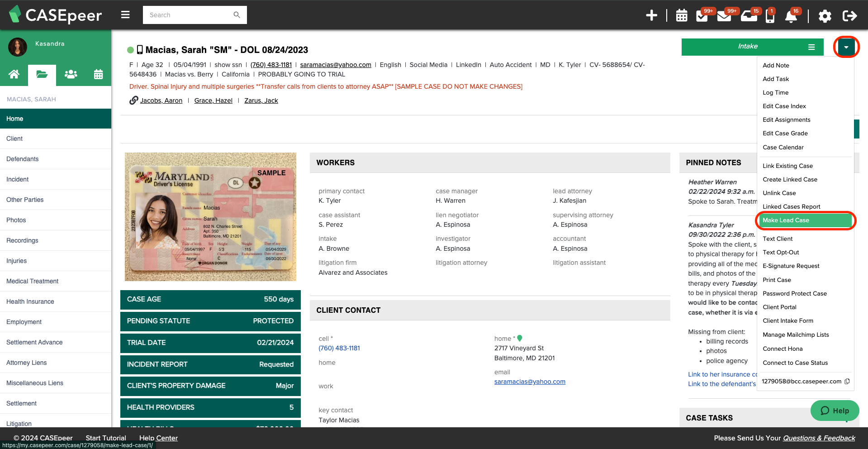Viewport: 868px width, 449px height.
Task: Choose Edit Case Index
Action: [784, 106]
